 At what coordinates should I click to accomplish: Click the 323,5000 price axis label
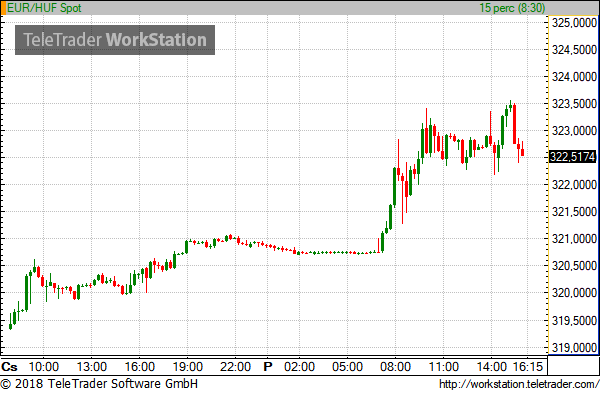[574, 104]
